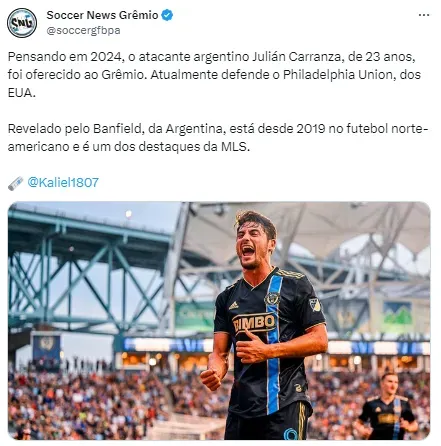The width and height of the screenshot is (441, 446).
Task: Click the adidas logo on the jersey
Action: [x=234, y=305]
